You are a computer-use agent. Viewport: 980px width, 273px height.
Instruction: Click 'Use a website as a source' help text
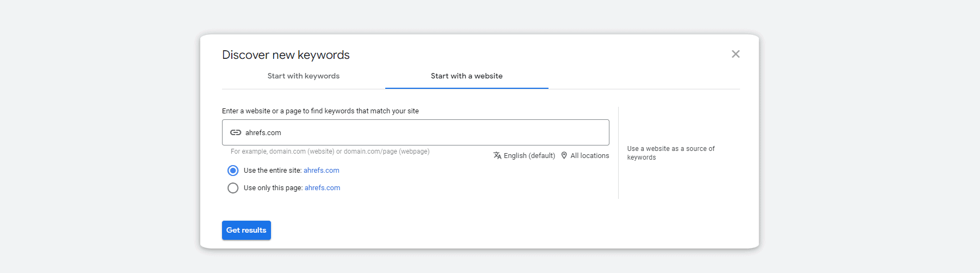[670, 153]
